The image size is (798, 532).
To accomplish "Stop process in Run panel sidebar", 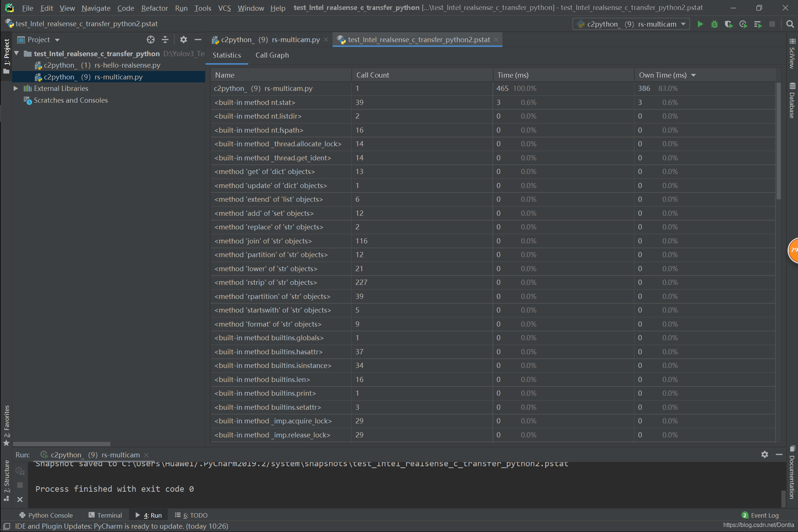I will point(20,485).
